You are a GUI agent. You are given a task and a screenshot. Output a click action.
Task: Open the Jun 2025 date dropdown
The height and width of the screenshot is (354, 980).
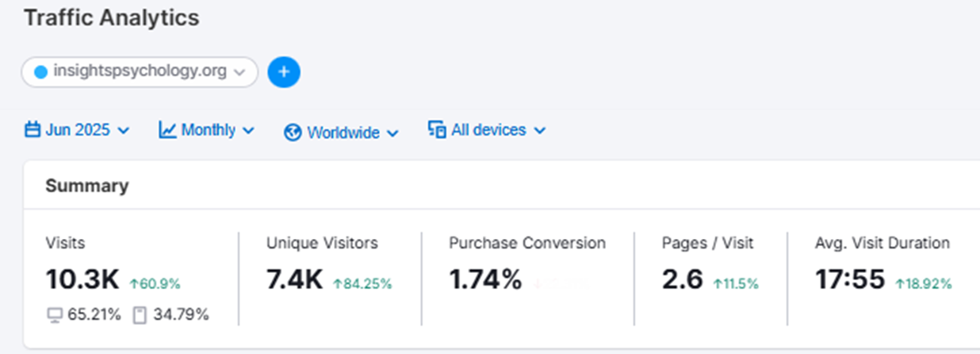[x=78, y=130]
